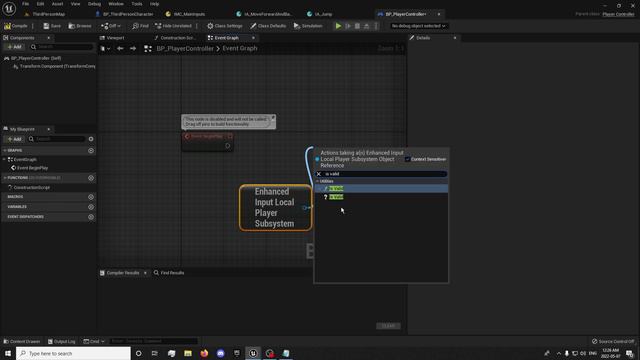Start Simulation from toolbar
This screenshot has width=640, height=360.
click(308, 26)
